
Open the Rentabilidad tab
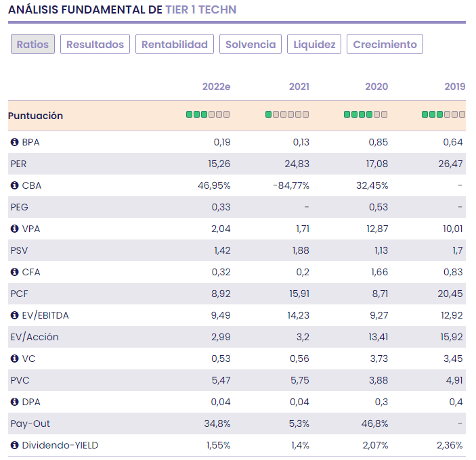pos(175,44)
